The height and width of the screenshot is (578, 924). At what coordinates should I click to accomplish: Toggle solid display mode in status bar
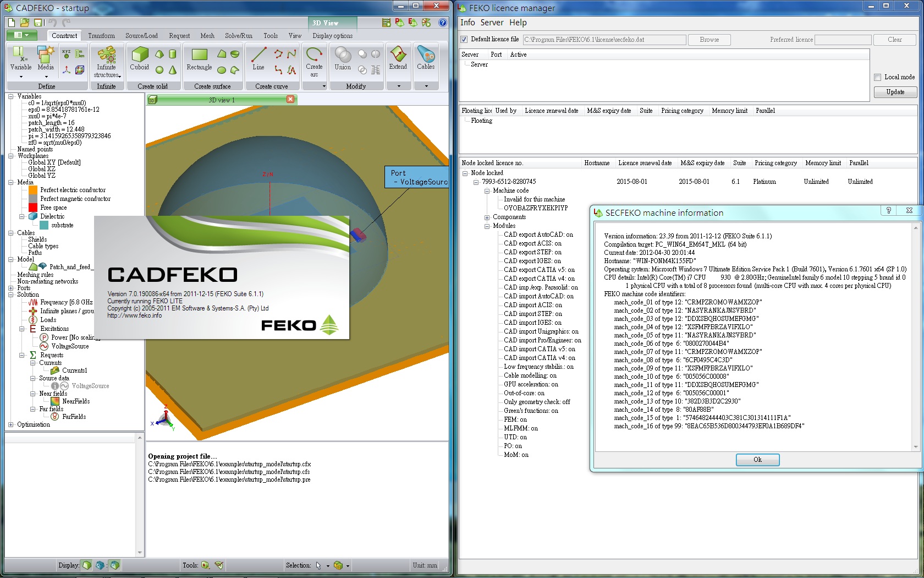[87, 565]
